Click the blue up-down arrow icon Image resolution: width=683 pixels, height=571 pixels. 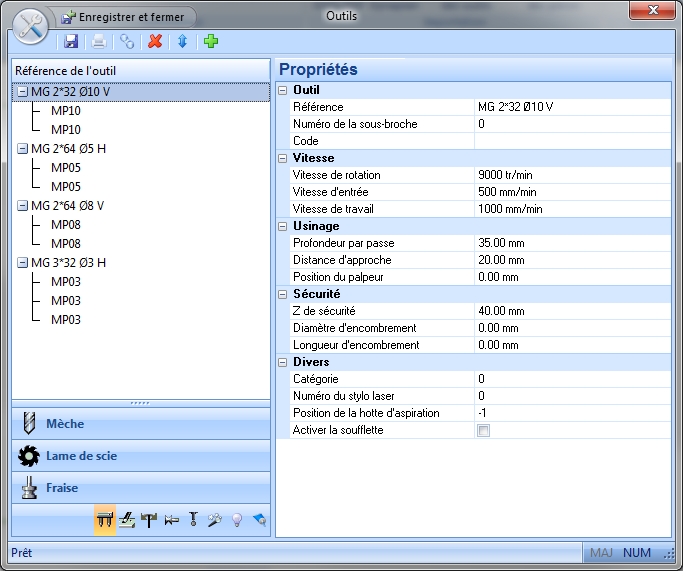coord(182,41)
